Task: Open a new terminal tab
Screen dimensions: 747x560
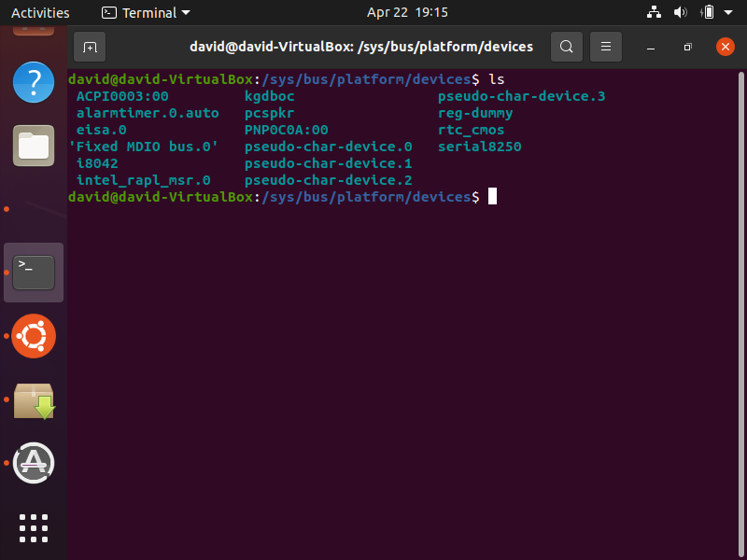Action: 88,47
